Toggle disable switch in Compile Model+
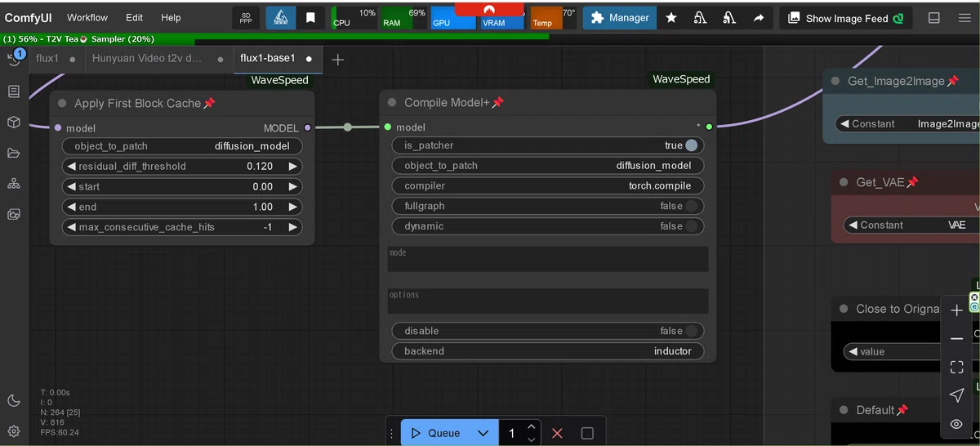 pos(692,331)
